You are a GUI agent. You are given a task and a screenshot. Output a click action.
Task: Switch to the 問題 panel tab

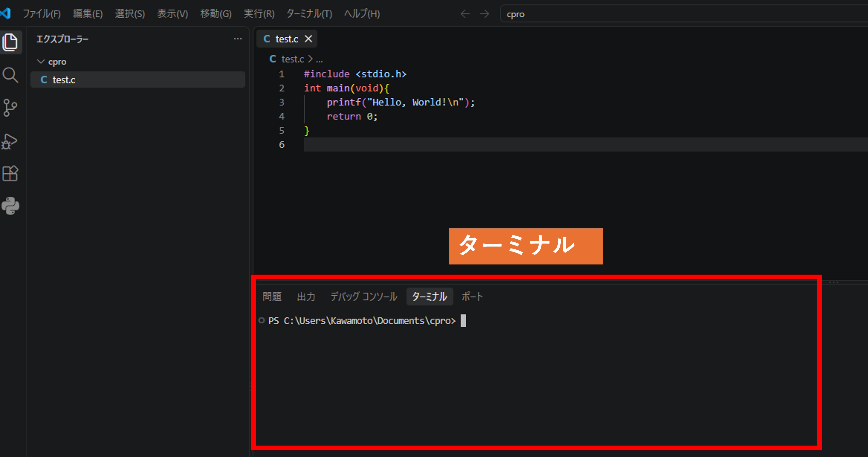[x=272, y=296]
